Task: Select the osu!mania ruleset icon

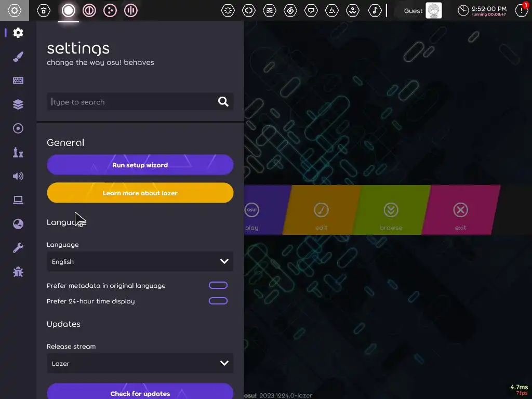Action: (130, 10)
